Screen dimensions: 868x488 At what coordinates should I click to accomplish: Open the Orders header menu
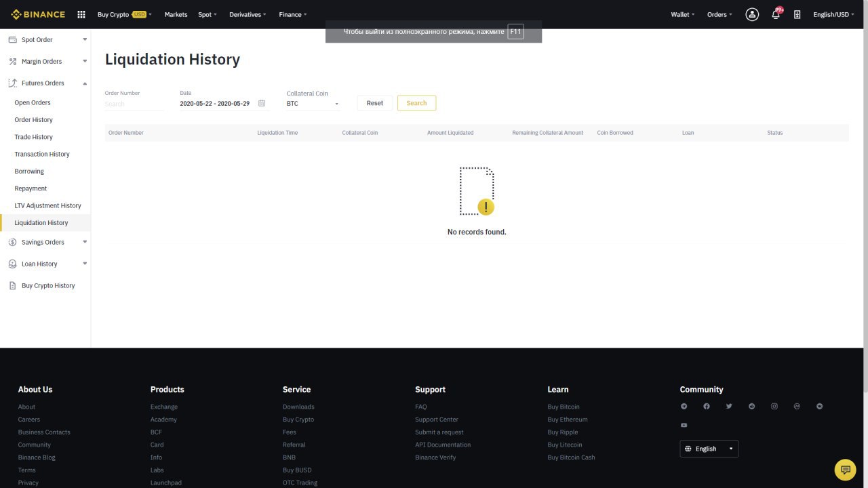[719, 14]
